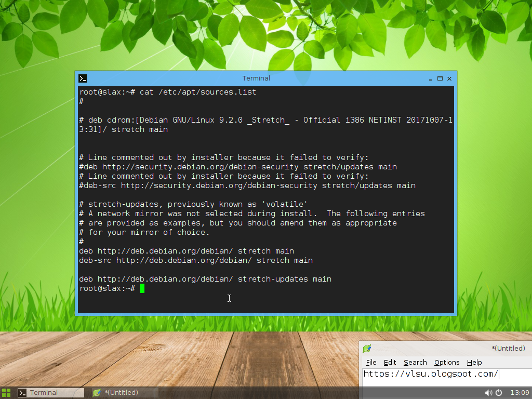Click the volume speaker icon in the tray
Viewport: 532px width, 399px height.
point(488,393)
